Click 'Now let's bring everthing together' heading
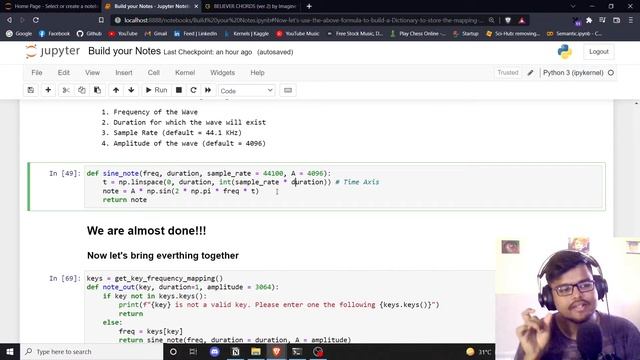The height and width of the screenshot is (360, 640). coord(163,256)
